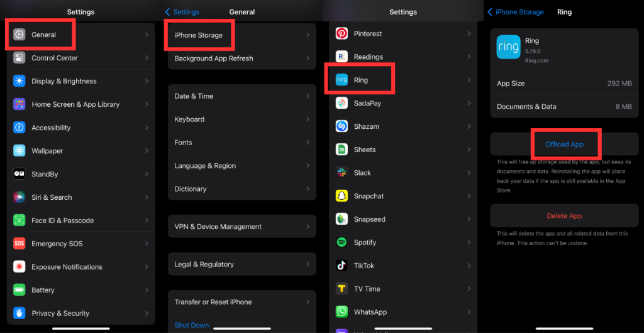Open Language & Region
Image resolution: width=644 pixels, height=333 pixels.
tap(242, 166)
